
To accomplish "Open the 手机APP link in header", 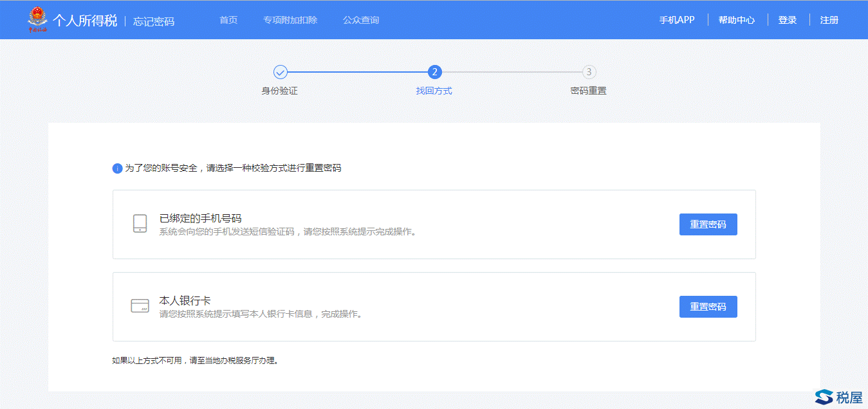I will 677,20.
